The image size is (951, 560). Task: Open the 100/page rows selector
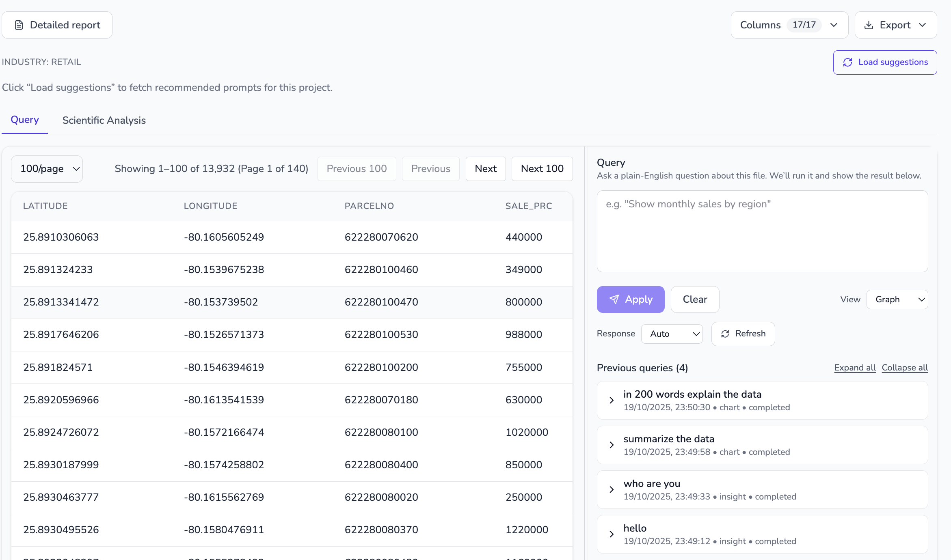(x=47, y=169)
